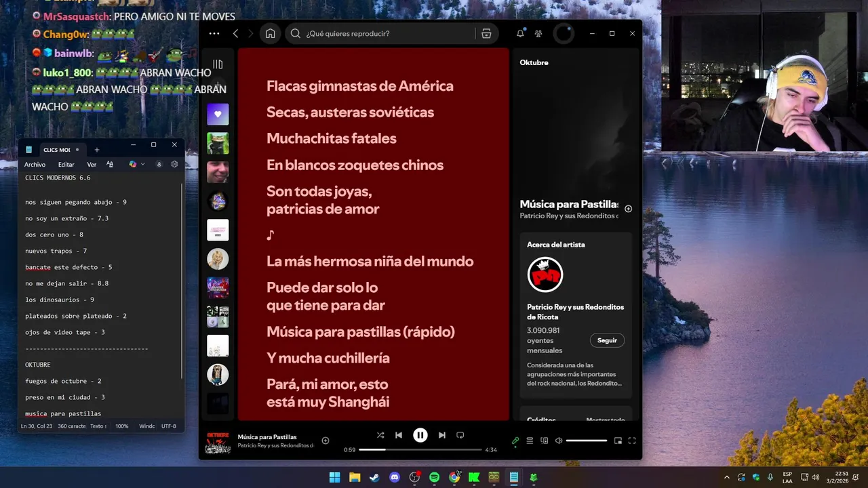Open Patricio Rey y sus Redonditos de Ricota link

[x=576, y=312]
